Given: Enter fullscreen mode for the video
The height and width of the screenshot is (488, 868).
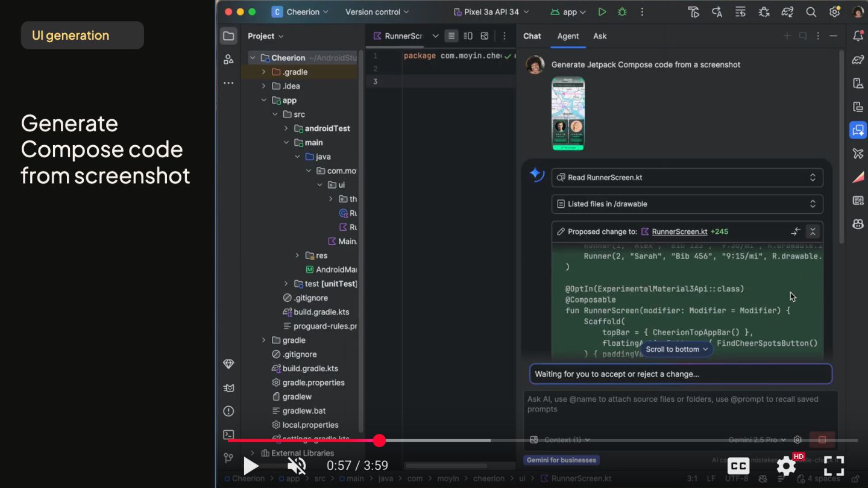Looking at the screenshot, I should tap(834, 465).
